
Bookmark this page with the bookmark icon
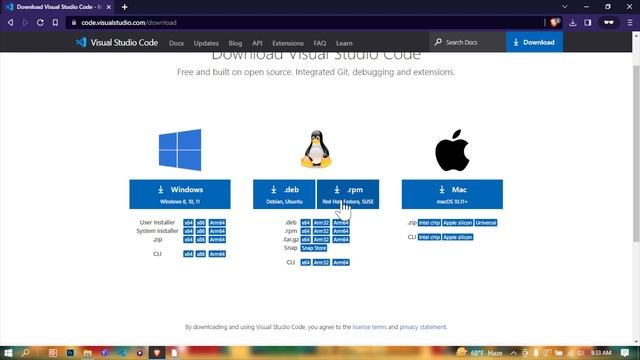[55, 22]
